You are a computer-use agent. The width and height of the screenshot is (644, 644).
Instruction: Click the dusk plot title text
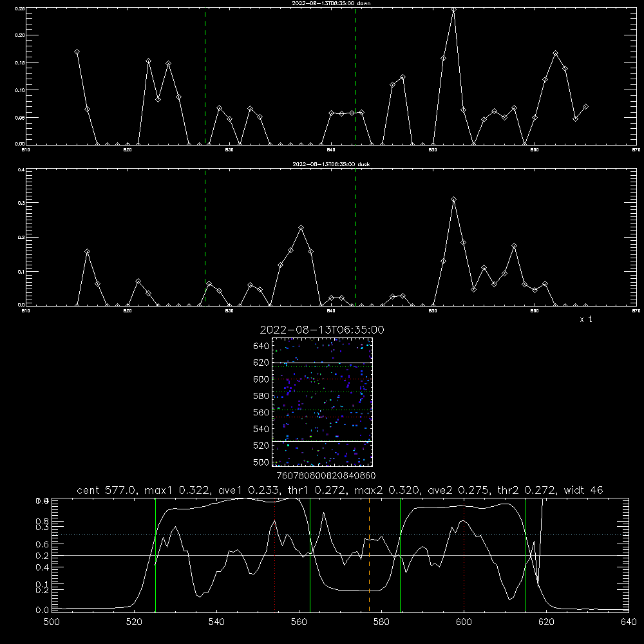pyautogui.click(x=331, y=164)
